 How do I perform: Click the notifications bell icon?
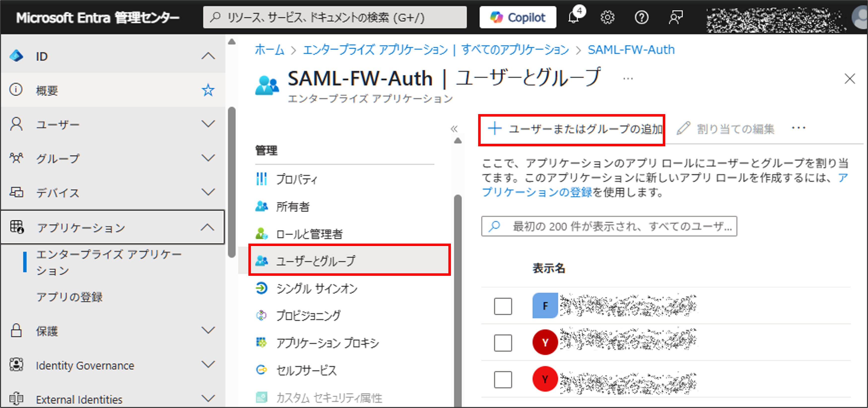[x=574, y=17]
